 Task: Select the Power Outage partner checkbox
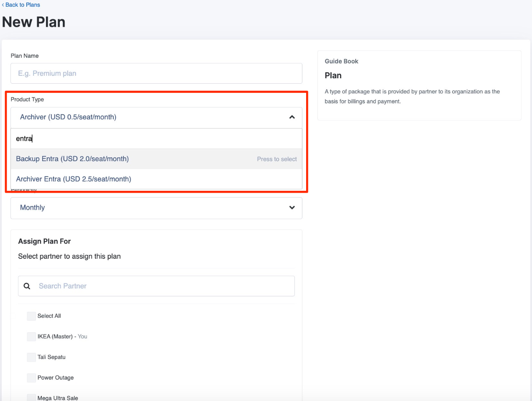tap(31, 378)
